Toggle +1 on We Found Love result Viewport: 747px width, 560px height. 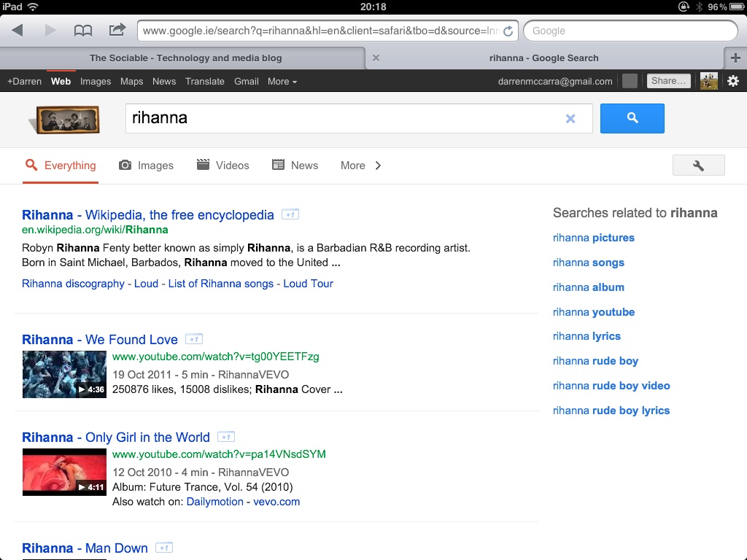tap(193, 339)
